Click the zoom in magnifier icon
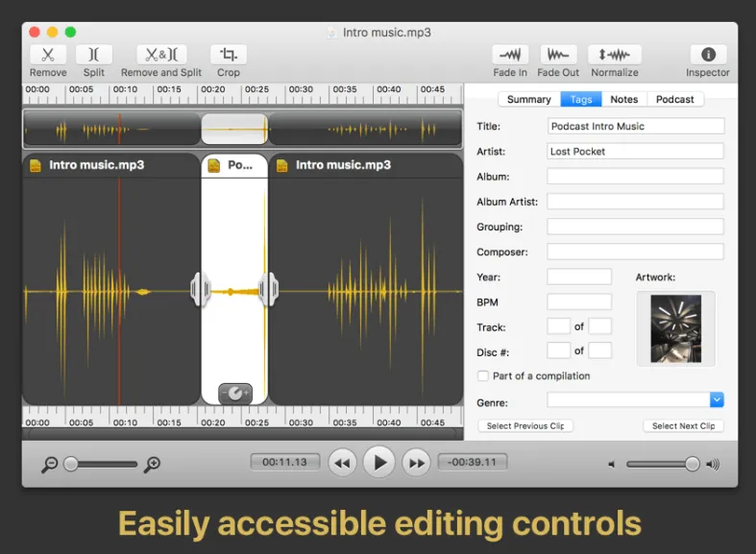 [153, 465]
